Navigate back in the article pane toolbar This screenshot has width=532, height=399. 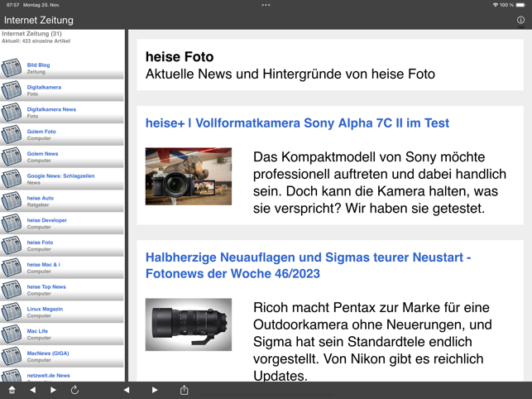pyautogui.click(x=127, y=390)
